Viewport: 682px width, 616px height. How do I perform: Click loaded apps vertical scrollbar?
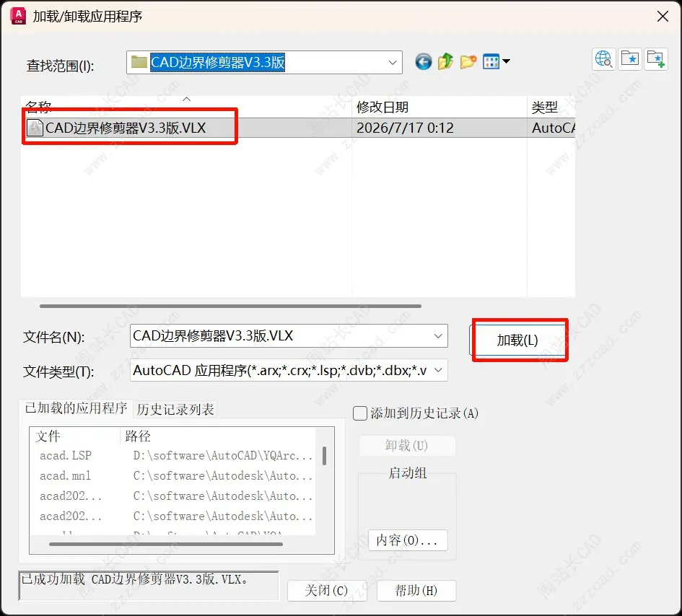325,456
